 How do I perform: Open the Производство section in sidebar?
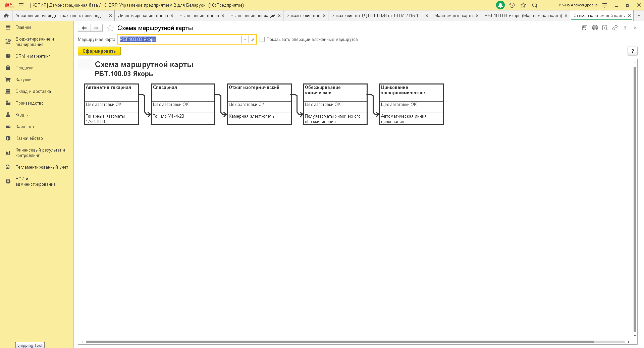click(29, 103)
